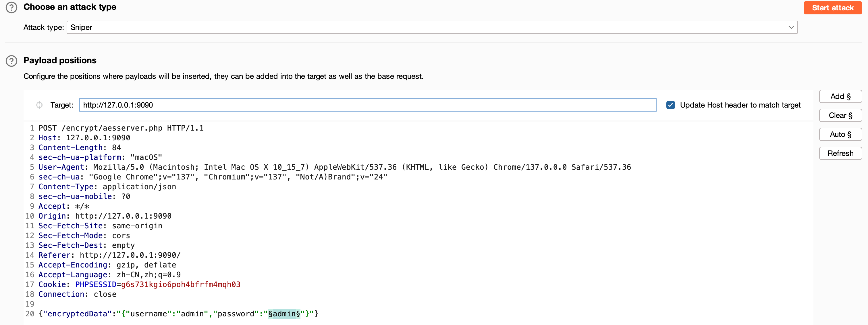The image size is (868, 325).
Task: Click the Content-Type: application/json line
Action: click(107, 187)
